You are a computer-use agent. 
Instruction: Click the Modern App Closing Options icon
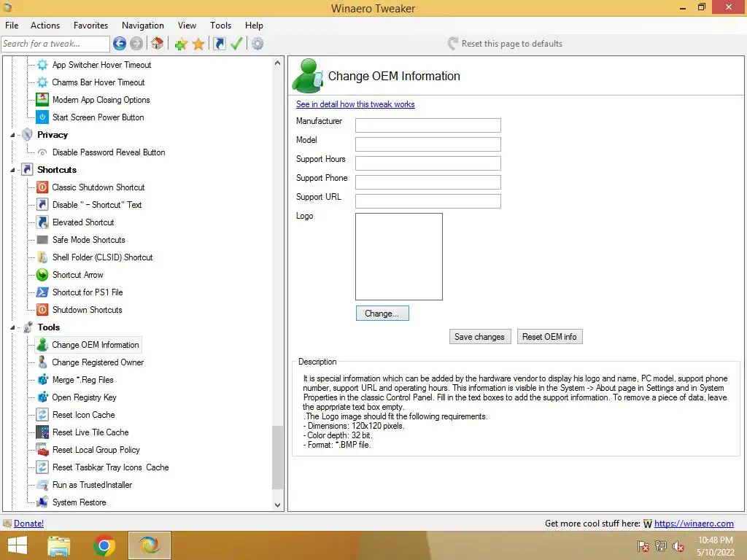(42, 99)
